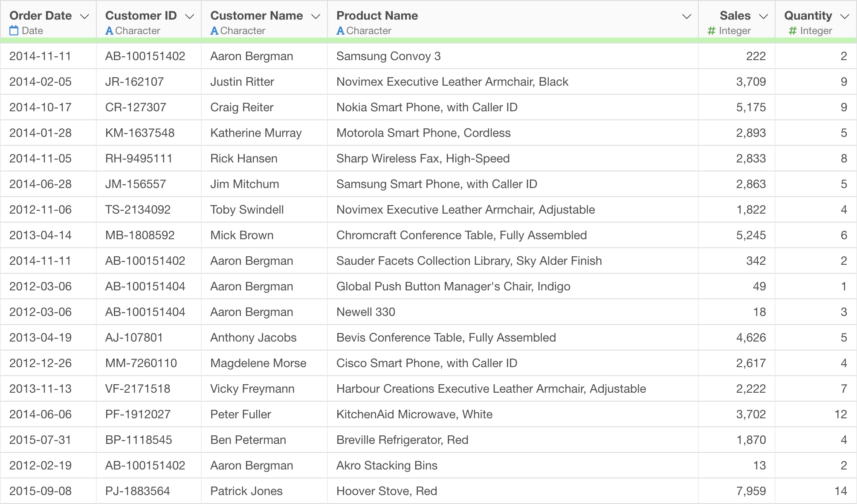Open the Customer ID column menu arrow
The width and height of the screenshot is (857, 504).
point(189,17)
